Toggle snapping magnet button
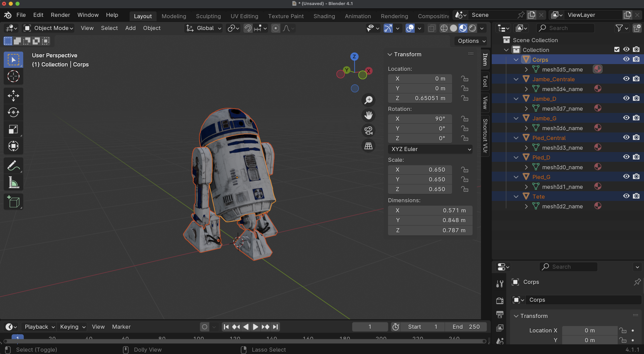The width and height of the screenshot is (644, 354). click(248, 28)
